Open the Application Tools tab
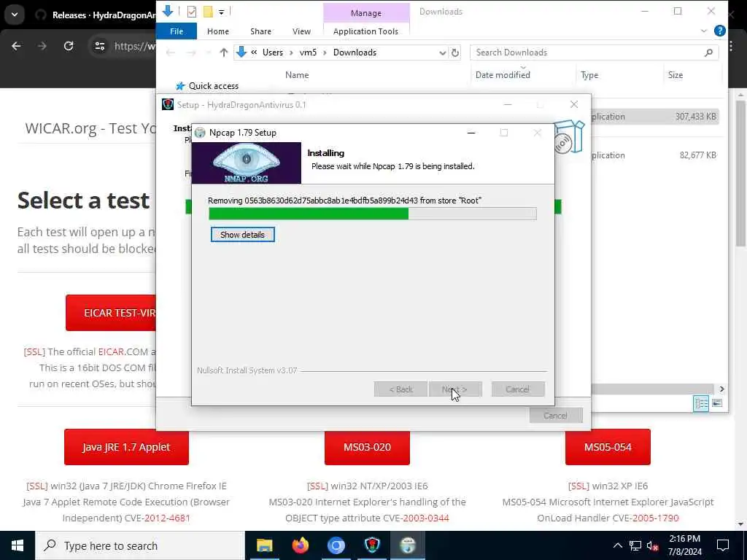 (x=366, y=31)
